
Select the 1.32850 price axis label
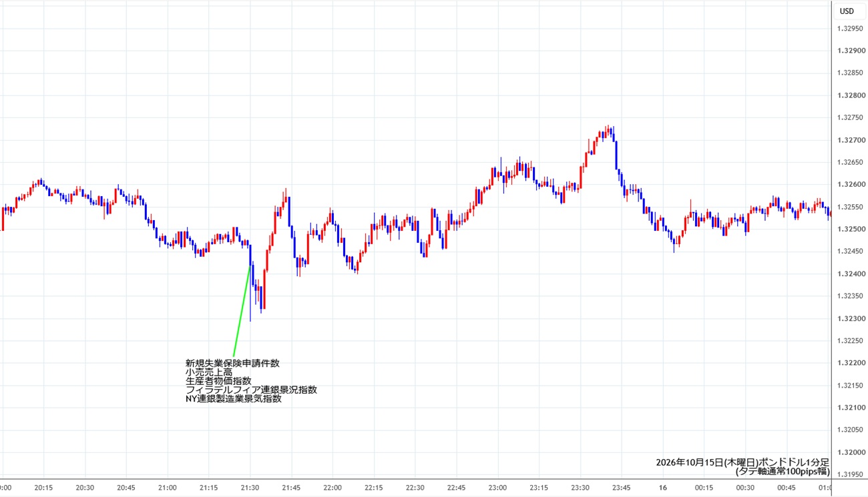(x=849, y=73)
